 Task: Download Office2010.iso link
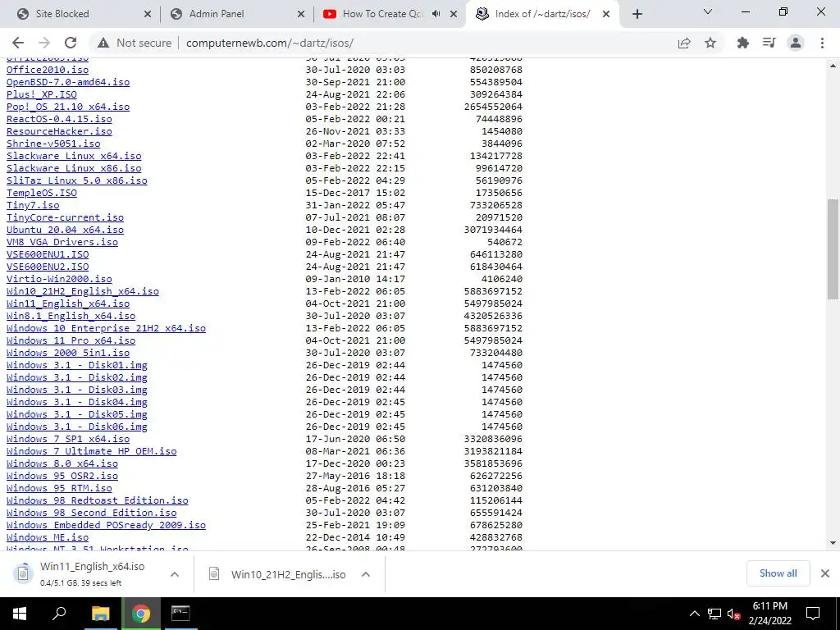[48, 70]
